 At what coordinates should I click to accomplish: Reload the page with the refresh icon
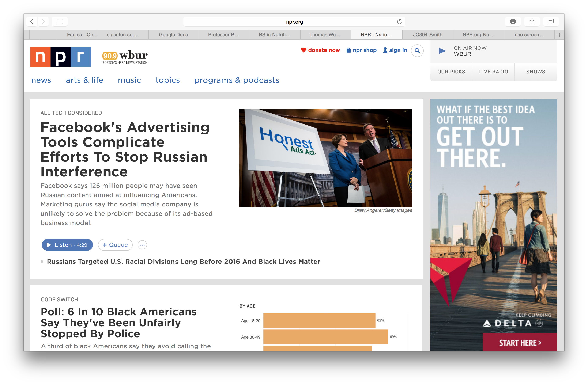[399, 22]
